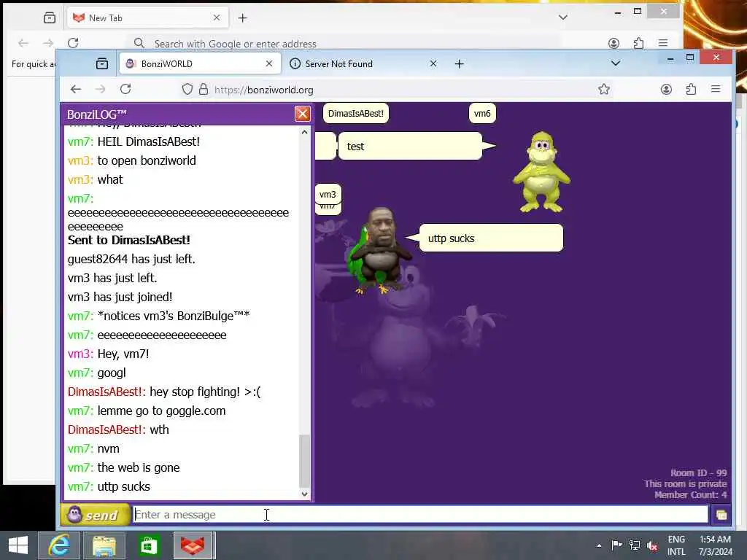This screenshot has width=747, height=560.
Task: Click the site security padlock icon
Action: [x=204, y=90]
